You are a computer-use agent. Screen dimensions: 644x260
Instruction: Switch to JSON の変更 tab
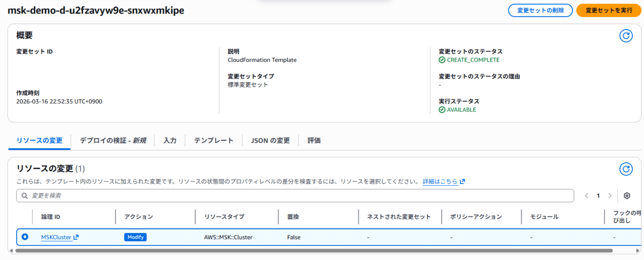(x=271, y=140)
